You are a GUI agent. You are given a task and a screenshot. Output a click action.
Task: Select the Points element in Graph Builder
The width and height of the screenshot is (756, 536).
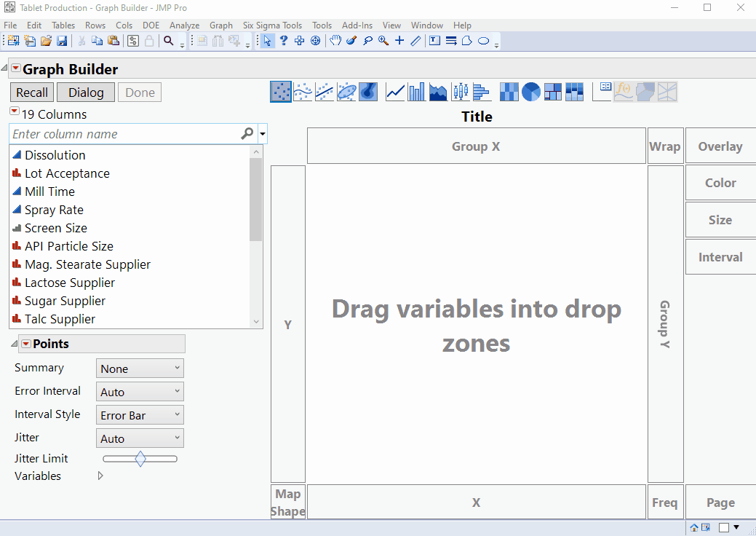(281, 91)
